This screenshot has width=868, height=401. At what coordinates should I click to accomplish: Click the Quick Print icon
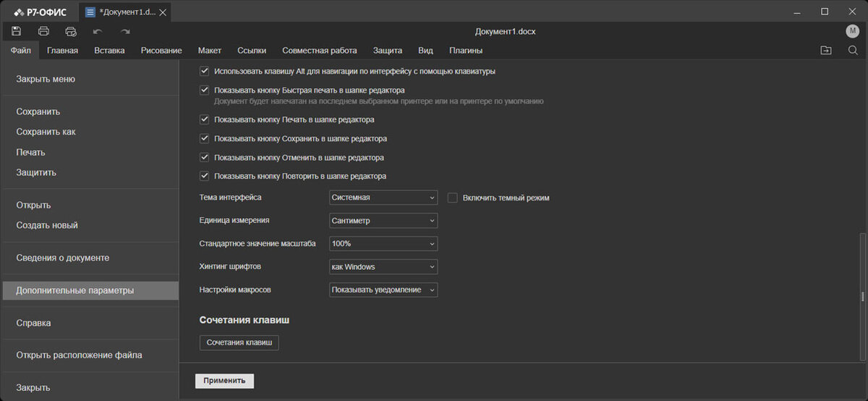pyautogui.click(x=71, y=31)
